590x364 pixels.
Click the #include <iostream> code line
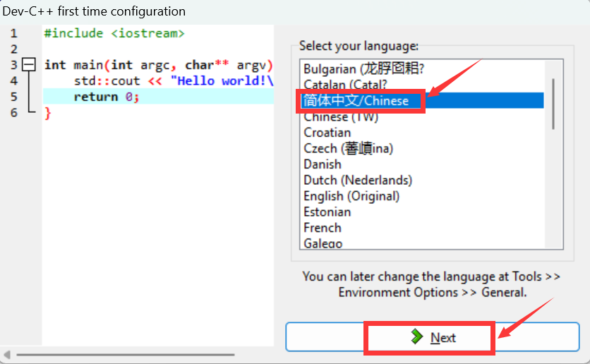point(114,33)
